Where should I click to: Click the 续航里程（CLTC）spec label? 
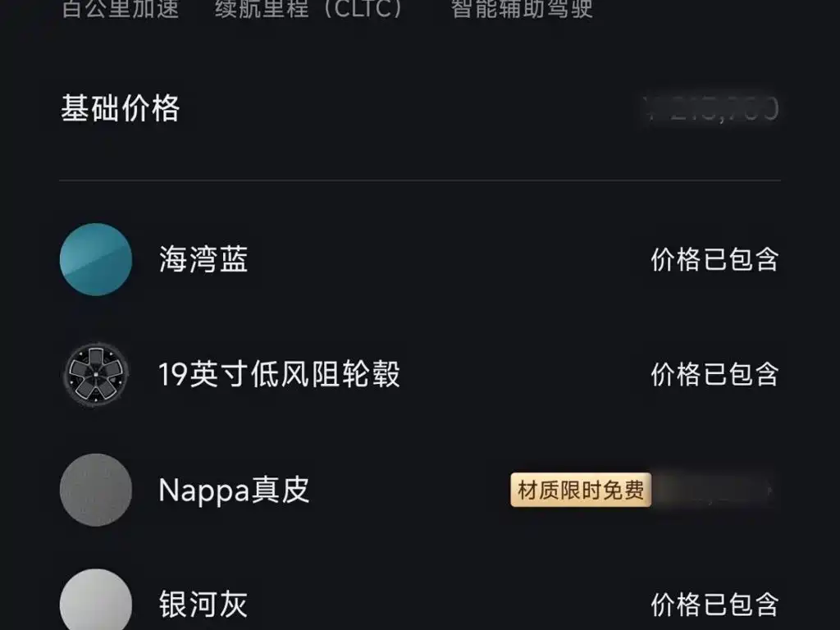tap(308, 9)
